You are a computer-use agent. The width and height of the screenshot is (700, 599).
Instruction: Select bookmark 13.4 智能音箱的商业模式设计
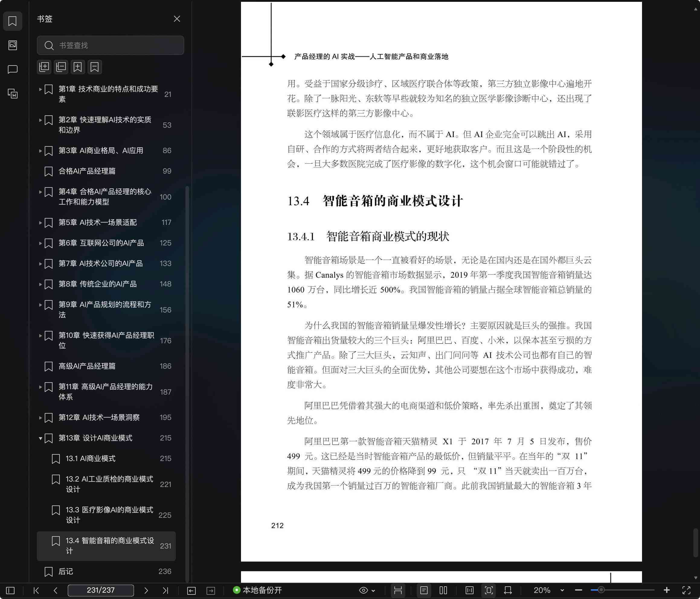(x=106, y=546)
